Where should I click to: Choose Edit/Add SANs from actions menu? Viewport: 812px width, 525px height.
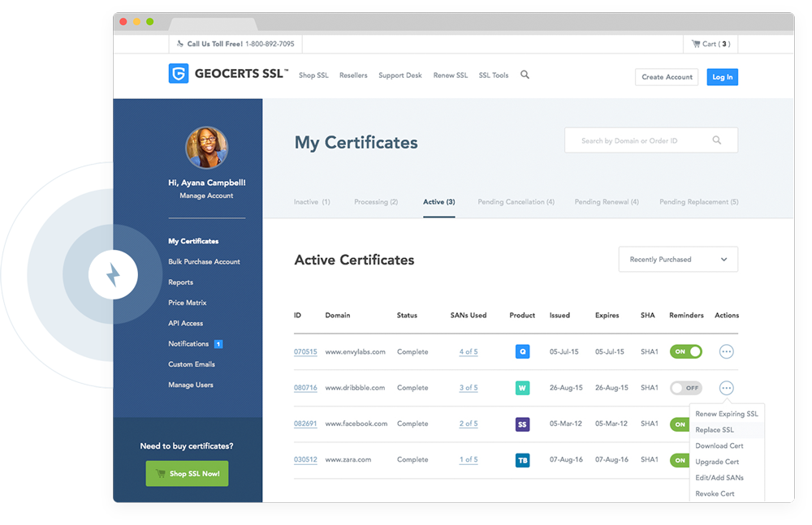click(727, 478)
